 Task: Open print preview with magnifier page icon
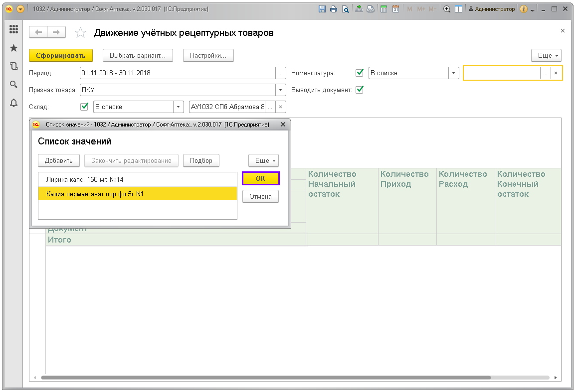(345, 9)
